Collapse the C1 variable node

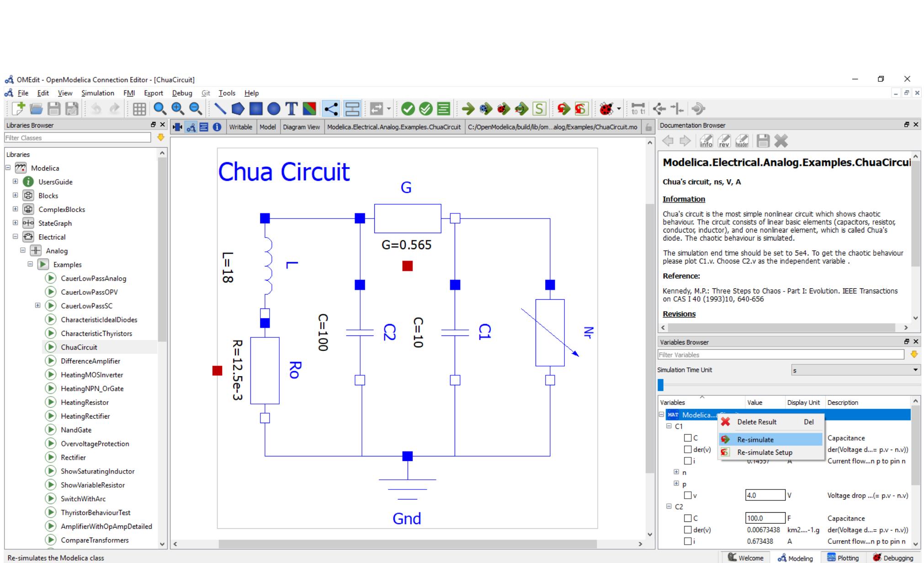click(669, 426)
